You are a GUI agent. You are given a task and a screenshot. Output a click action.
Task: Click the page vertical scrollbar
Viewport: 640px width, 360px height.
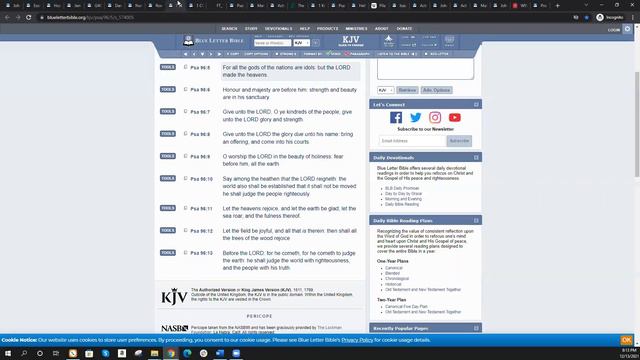point(637,124)
